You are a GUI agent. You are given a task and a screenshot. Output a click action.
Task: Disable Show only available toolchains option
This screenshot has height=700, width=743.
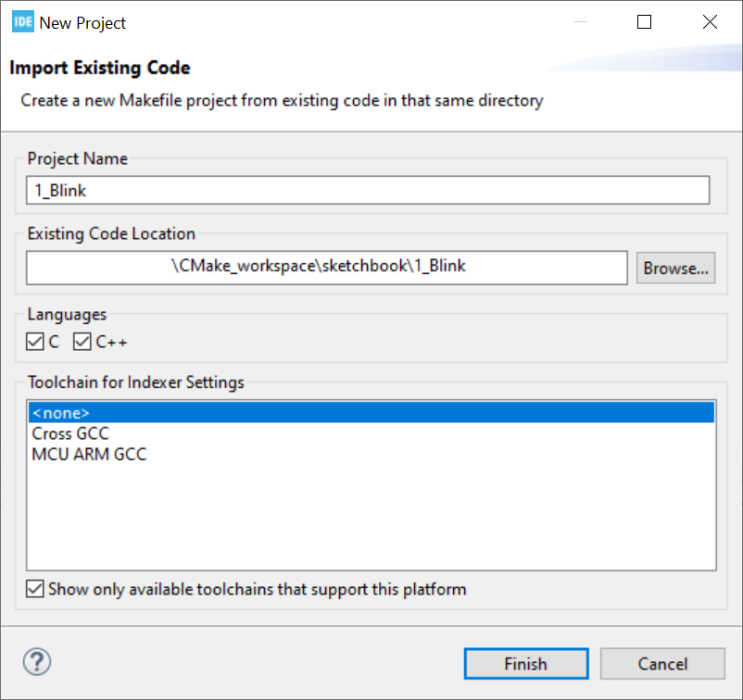click(35, 589)
